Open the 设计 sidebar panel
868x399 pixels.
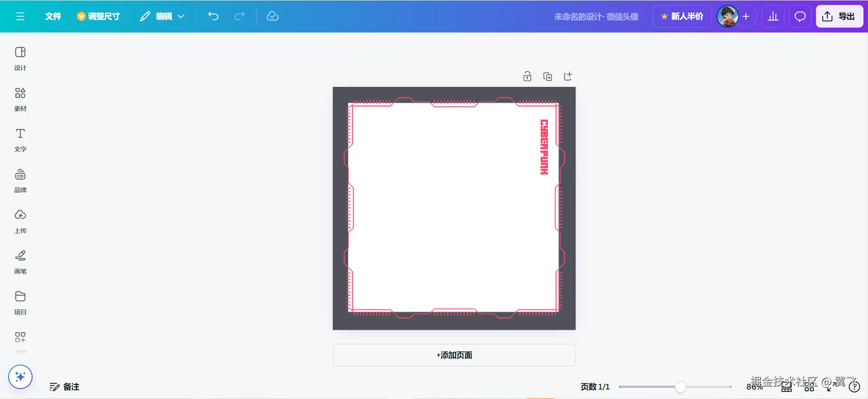(x=20, y=59)
